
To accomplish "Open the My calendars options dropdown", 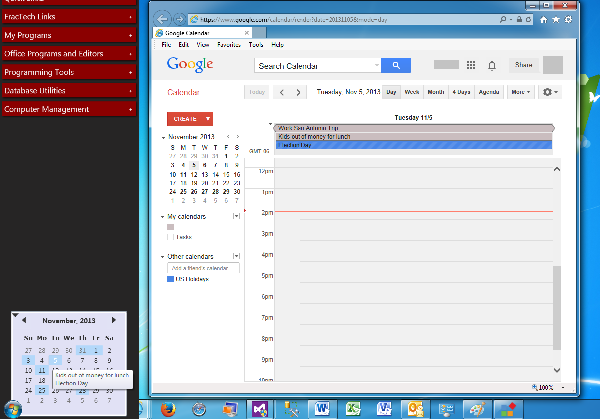I will 236,216.
